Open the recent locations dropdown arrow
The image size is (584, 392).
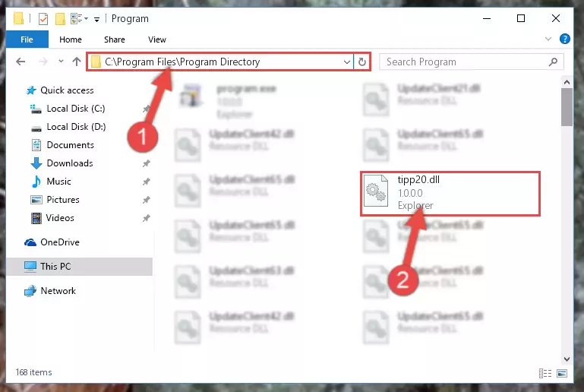(61, 62)
